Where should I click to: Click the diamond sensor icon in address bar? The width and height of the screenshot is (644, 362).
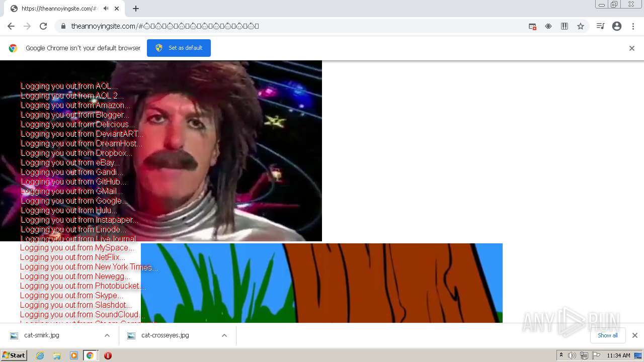tap(548, 26)
